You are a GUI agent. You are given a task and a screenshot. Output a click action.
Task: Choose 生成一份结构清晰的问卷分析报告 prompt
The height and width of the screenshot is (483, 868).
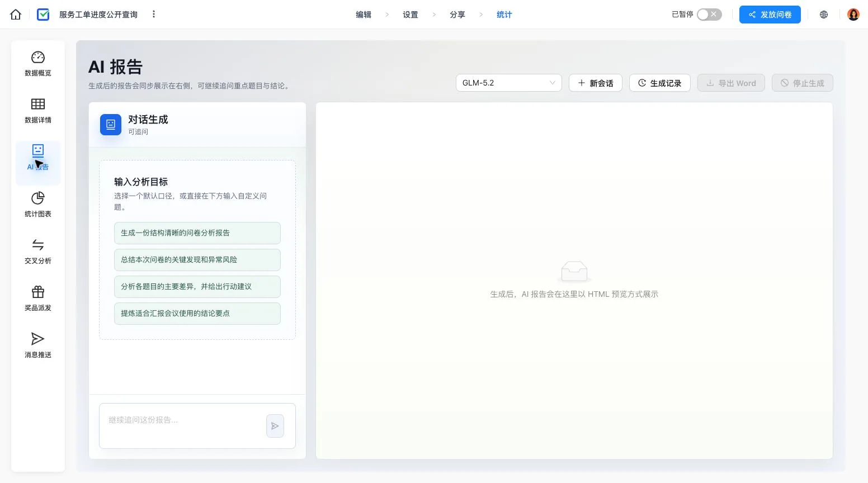(x=197, y=233)
